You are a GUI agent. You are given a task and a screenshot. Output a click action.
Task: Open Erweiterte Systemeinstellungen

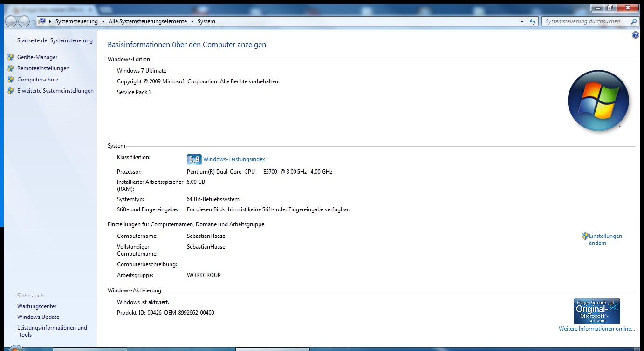[x=55, y=91]
